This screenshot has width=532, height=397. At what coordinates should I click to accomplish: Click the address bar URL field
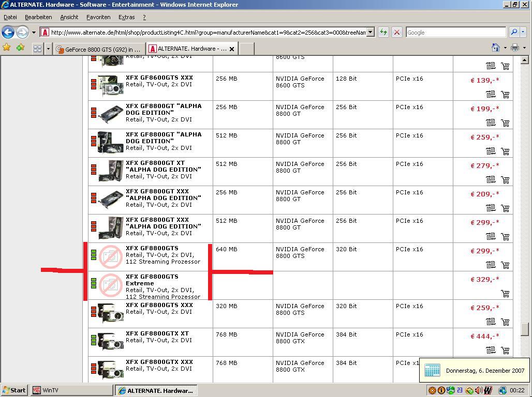203,33
